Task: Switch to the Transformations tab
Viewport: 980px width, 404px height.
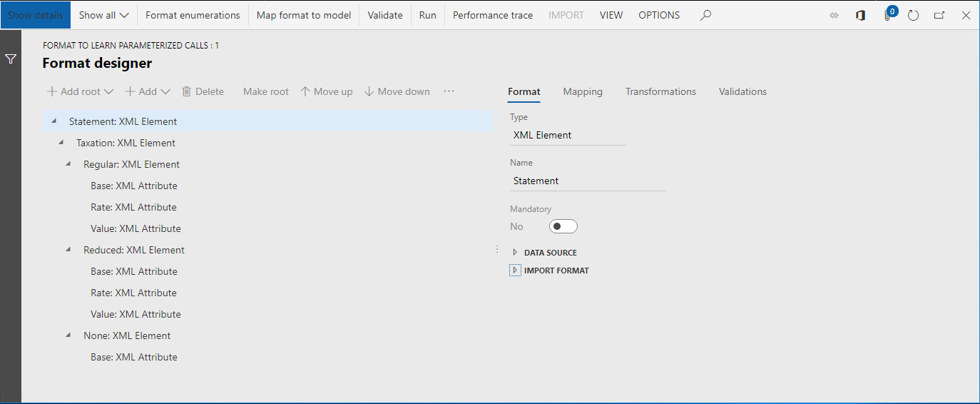Action: point(660,91)
